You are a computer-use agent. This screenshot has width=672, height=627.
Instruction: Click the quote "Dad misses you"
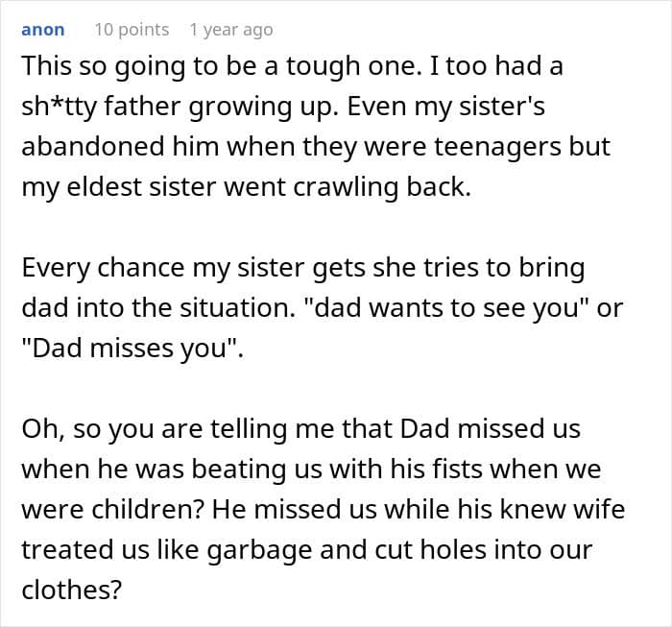pyautogui.click(x=132, y=348)
